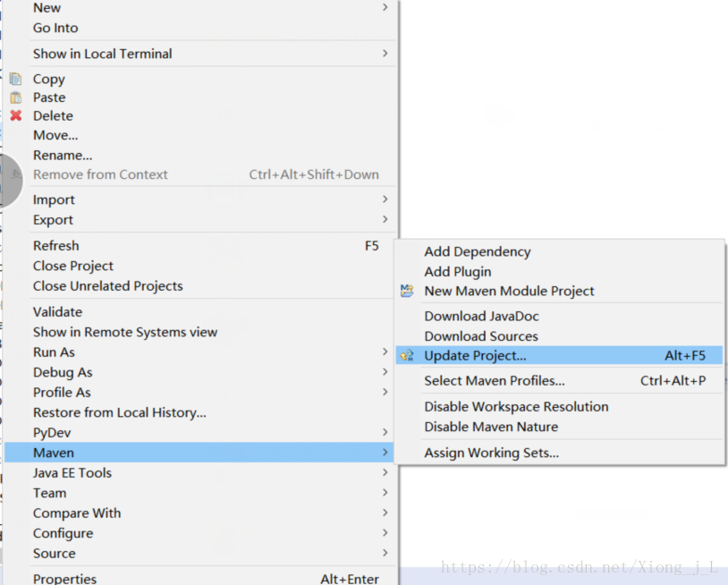Open Properties Alt+Enter

(201, 578)
